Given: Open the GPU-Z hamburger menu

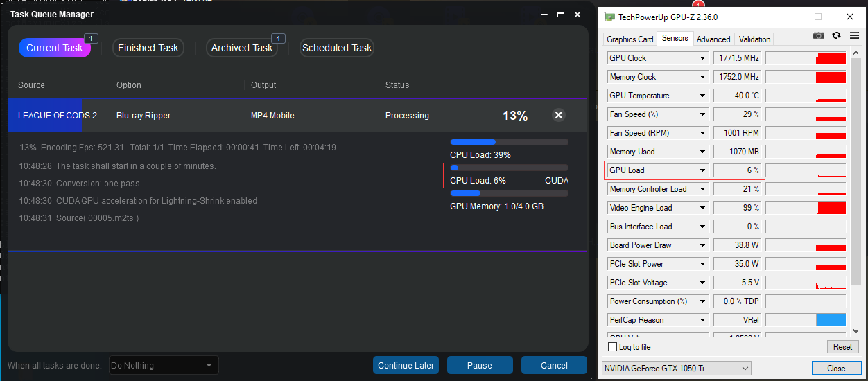Looking at the screenshot, I should 854,35.
